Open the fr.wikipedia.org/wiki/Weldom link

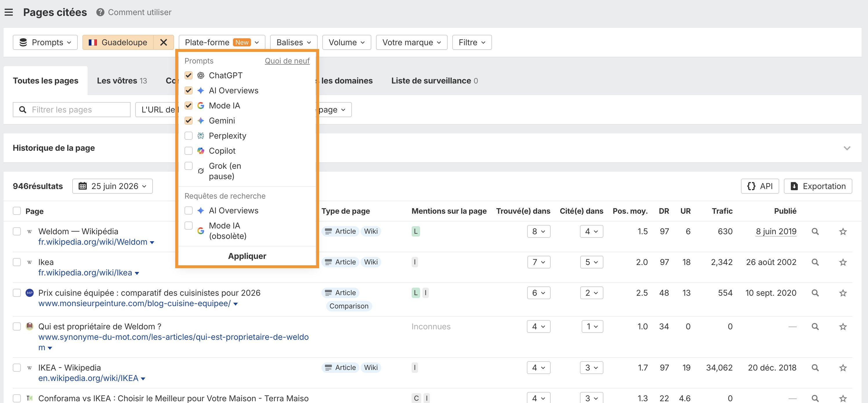click(93, 242)
